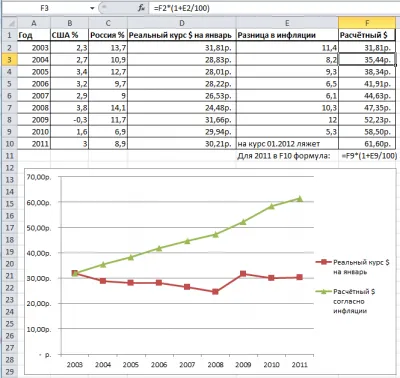Image resolution: width=400 pixels, height=378 pixels.
Task: Select column A header
Action: (34, 23)
